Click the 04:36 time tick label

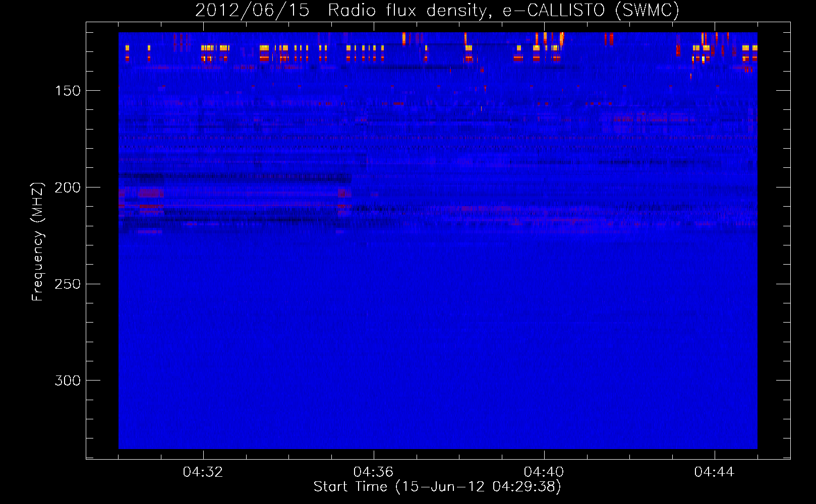(373, 472)
